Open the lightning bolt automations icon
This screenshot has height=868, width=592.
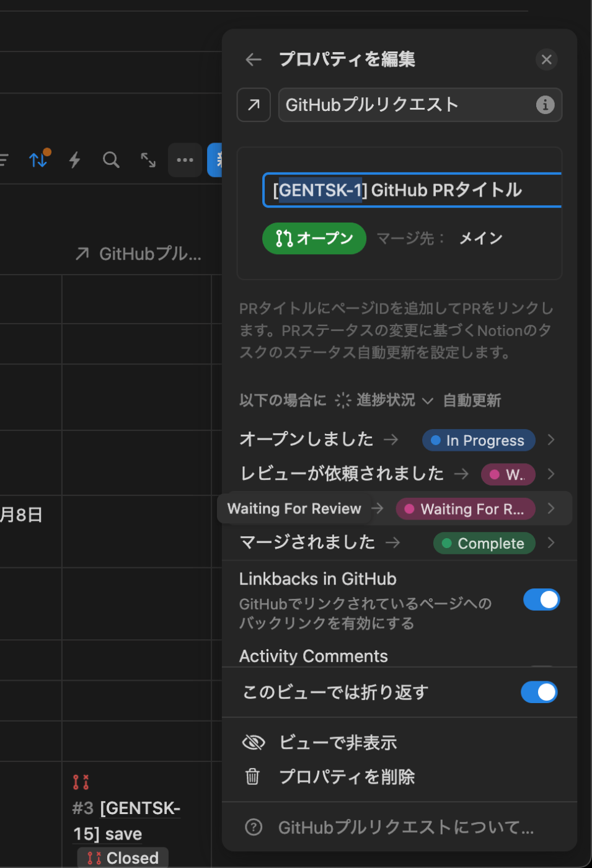coord(75,160)
